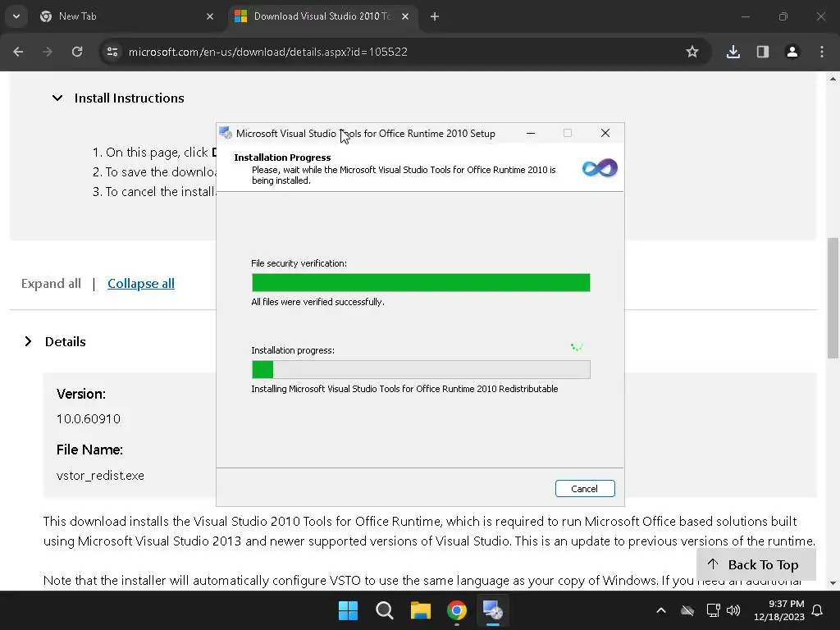Select the Download Visual Studio 2010 tab
Image resolution: width=840 pixels, height=630 pixels.
pyautogui.click(x=323, y=16)
